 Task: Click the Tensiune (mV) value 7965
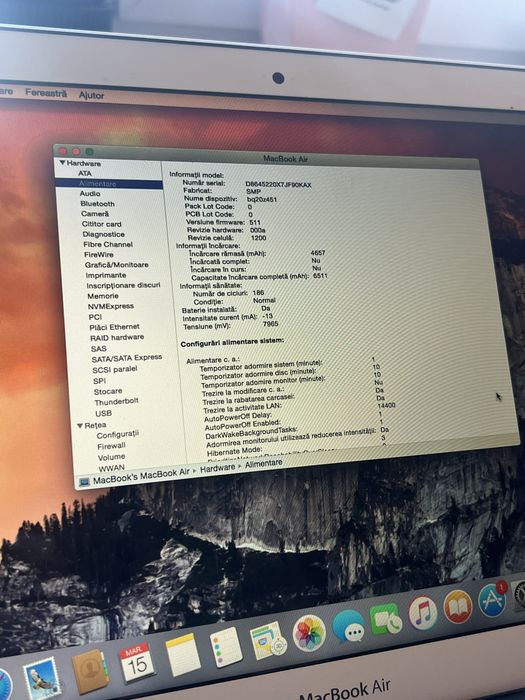pyautogui.click(x=271, y=324)
